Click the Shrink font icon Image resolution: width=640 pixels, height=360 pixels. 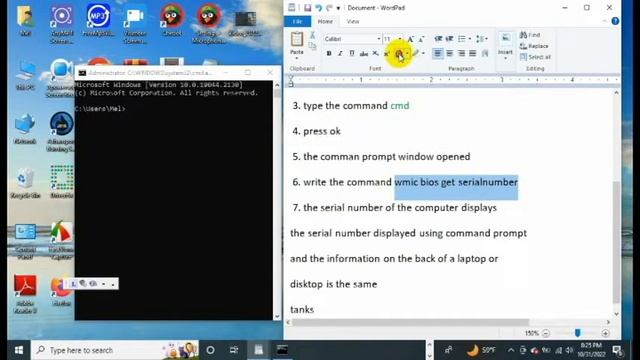[422, 39]
